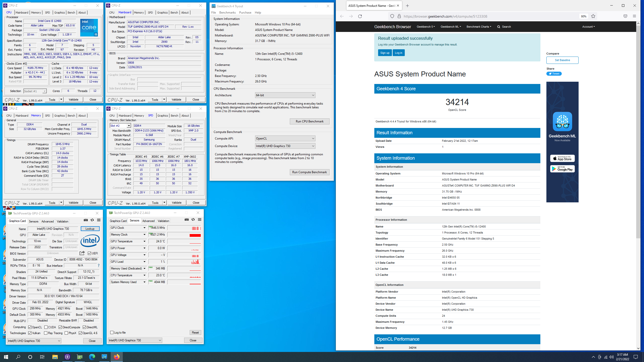The height and width of the screenshot is (362, 644).
Task: Reload the Firefox page
Action: coord(360,16)
